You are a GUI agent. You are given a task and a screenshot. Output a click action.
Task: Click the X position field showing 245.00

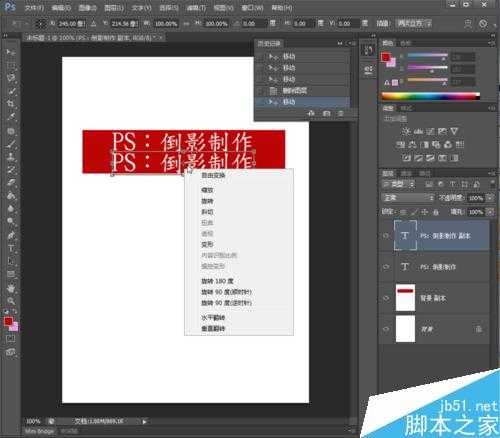coord(71,24)
